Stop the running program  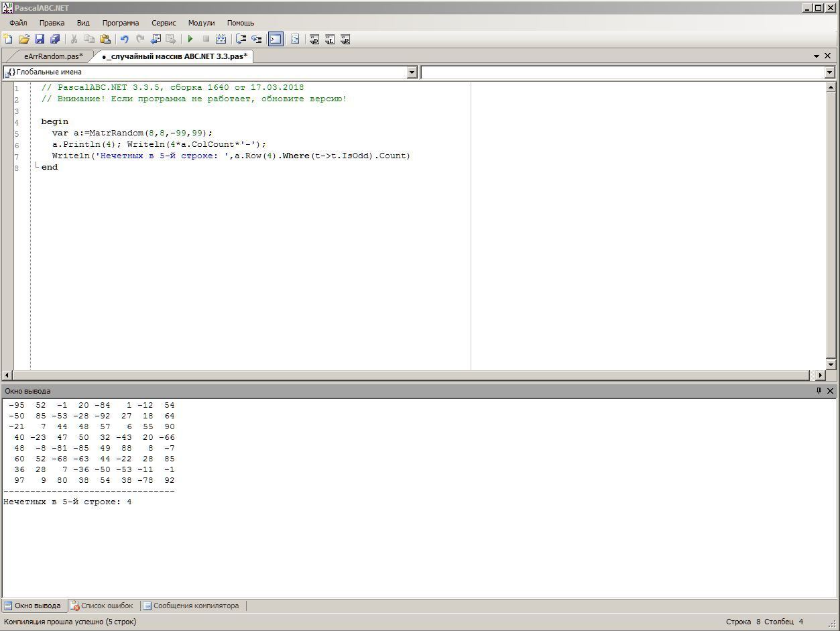click(x=206, y=40)
